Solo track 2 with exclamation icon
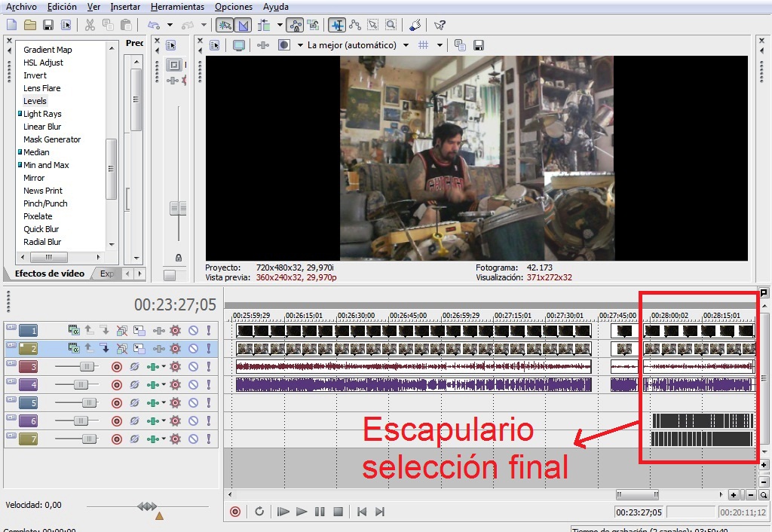This screenshot has width=772, height=532. click(209, 348)
